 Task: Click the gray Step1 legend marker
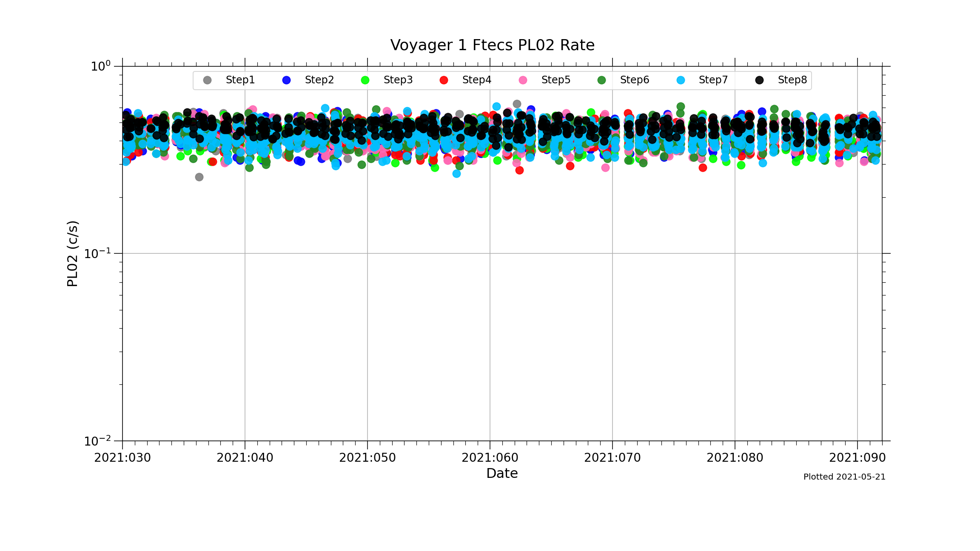tap(207, 80)
